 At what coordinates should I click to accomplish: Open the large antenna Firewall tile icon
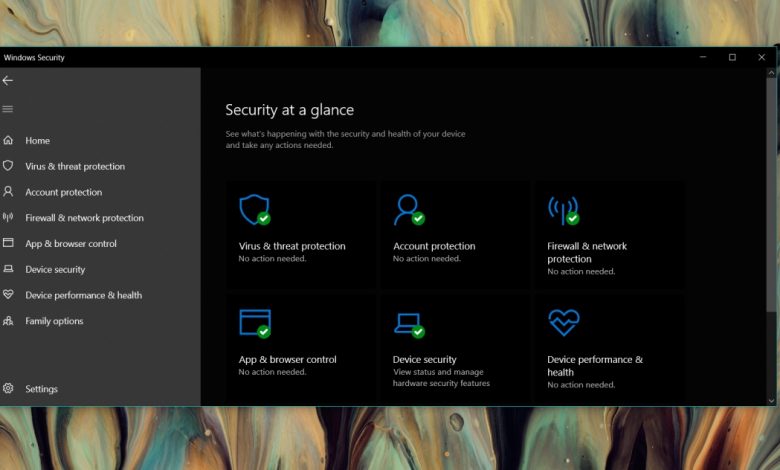pos(564,210)
